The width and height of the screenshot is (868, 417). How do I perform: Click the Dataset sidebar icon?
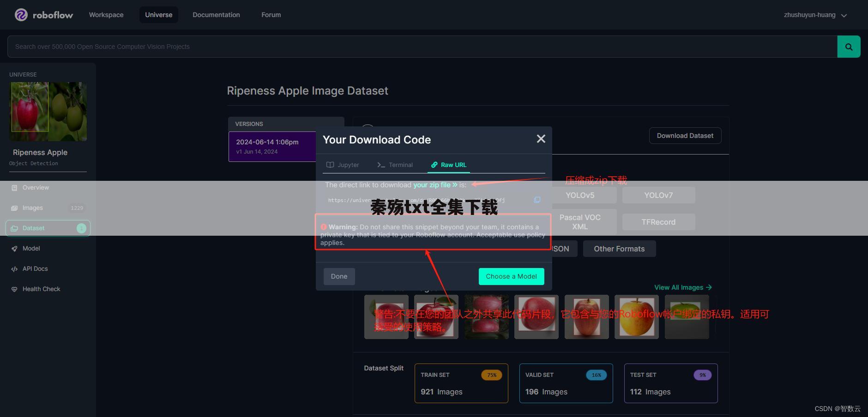click(14, 228)
